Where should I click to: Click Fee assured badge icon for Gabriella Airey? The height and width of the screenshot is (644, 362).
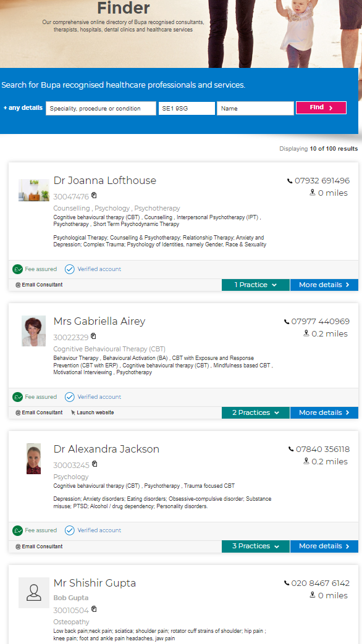click(x=18, y=397)
